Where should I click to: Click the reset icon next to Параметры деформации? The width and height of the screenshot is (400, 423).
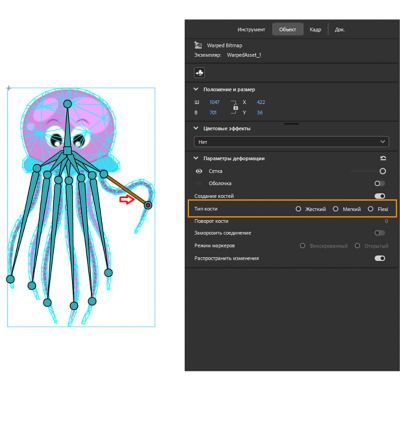point(383,158)
